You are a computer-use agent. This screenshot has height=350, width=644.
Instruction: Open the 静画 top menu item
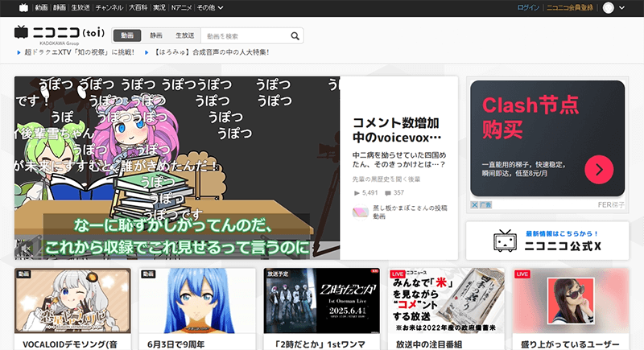tap(60, 8)
